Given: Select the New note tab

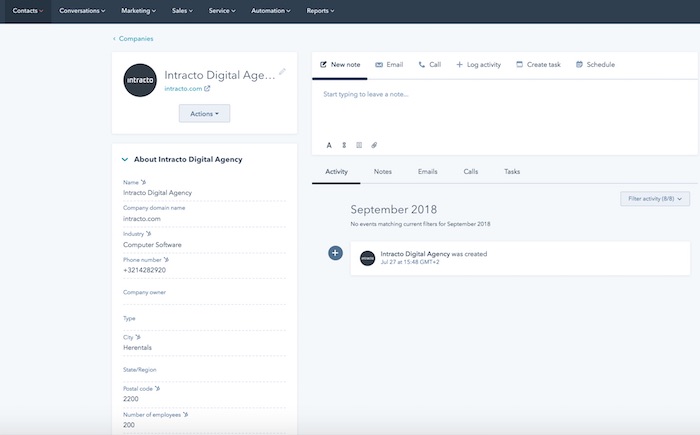Looking at the screenshot, I should (x=340, y=65).
